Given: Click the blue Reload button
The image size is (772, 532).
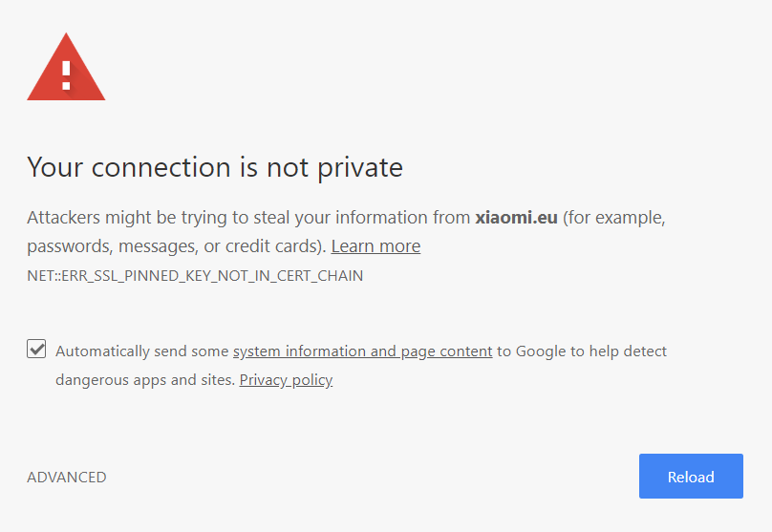Looking at the screenshot, I should tap(691, 477).
